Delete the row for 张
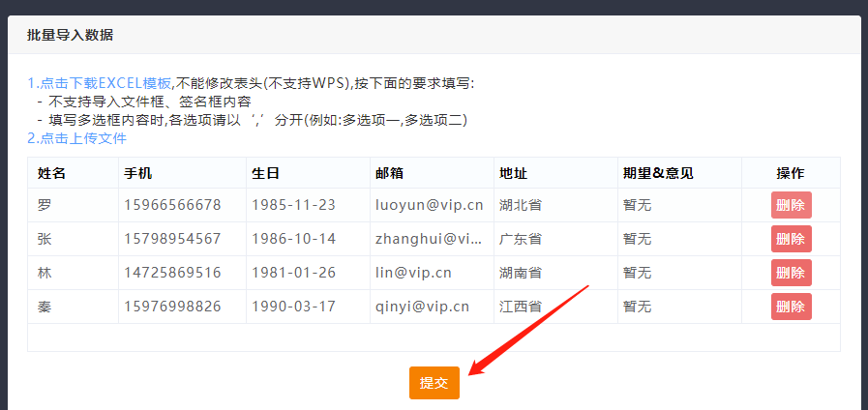868x410 pixels. click(x=791, y=239)
